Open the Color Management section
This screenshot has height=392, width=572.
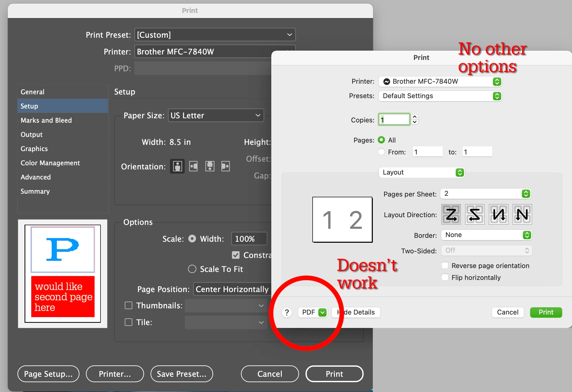pos(50,163)
